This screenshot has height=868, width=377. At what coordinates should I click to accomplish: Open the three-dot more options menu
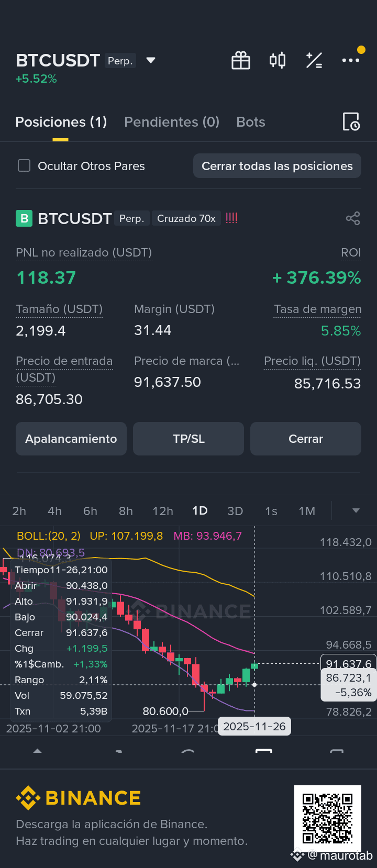(x=351, y=60)
